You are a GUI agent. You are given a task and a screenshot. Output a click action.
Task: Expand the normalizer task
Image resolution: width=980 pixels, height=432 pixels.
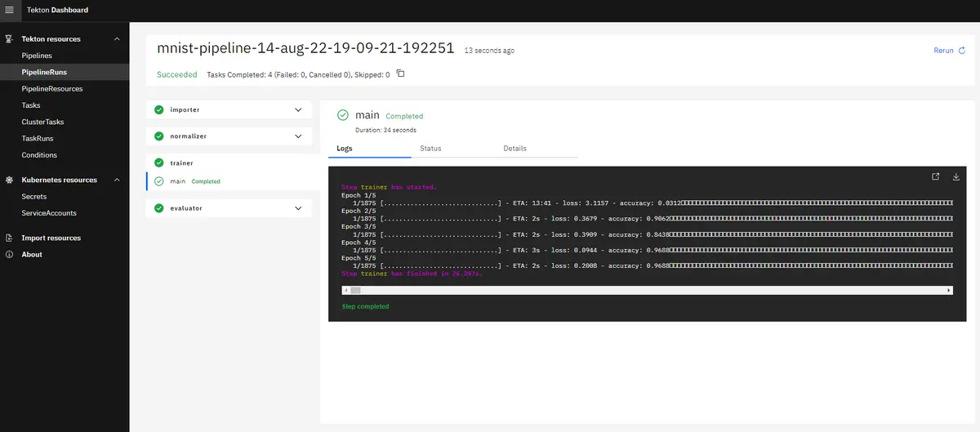(x=299, y=136)
